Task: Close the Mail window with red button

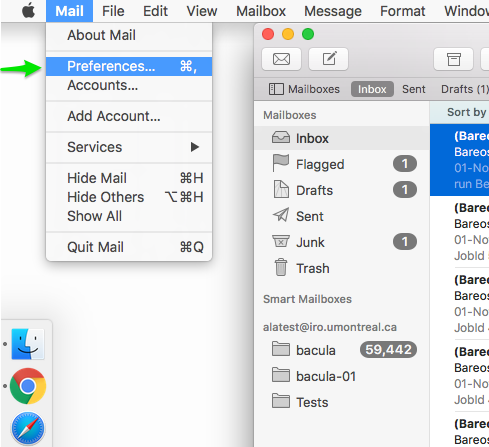Action: [268, 34]
